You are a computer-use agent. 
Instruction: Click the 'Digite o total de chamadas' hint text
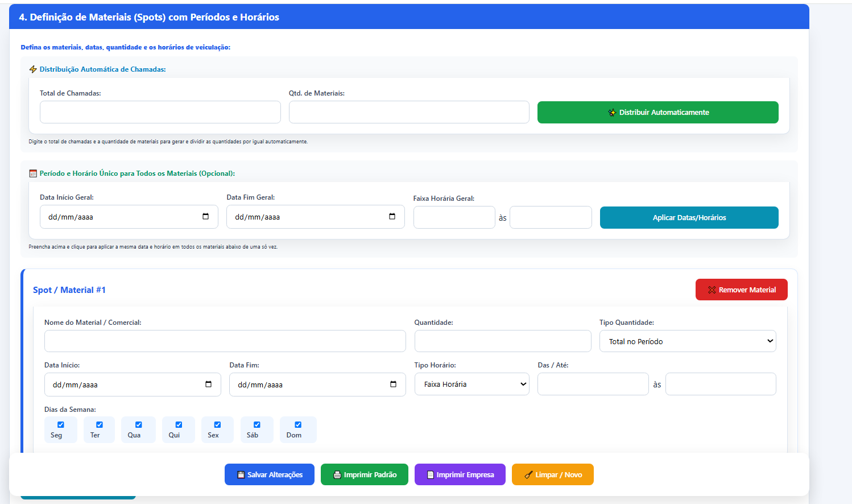168,142
